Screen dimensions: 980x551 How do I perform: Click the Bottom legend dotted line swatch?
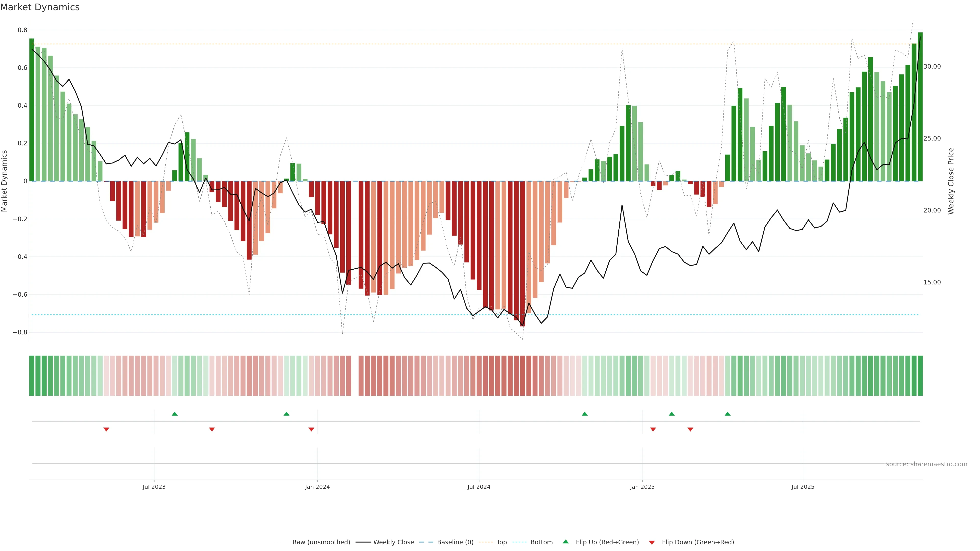(x=519, y=542)
